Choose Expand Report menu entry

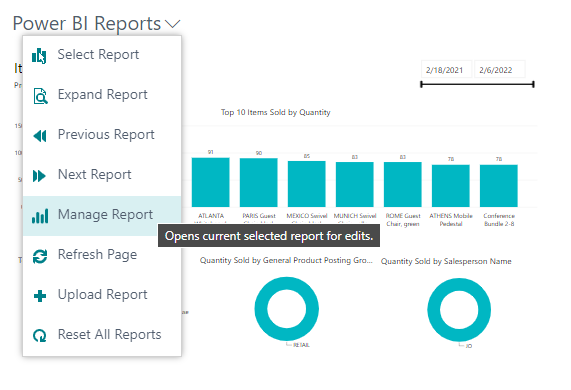click(102, 96)
